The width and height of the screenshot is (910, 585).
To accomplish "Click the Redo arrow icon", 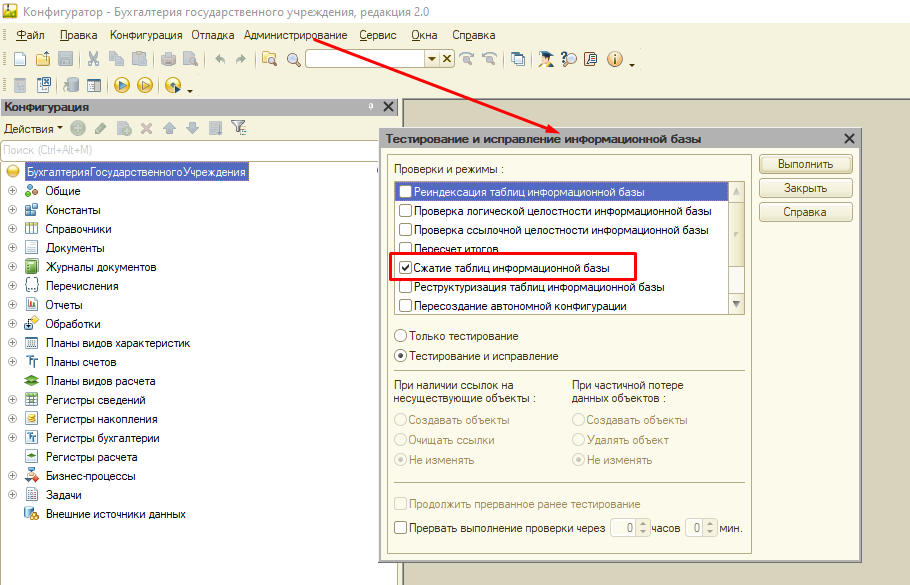I will tap(241, 59).
